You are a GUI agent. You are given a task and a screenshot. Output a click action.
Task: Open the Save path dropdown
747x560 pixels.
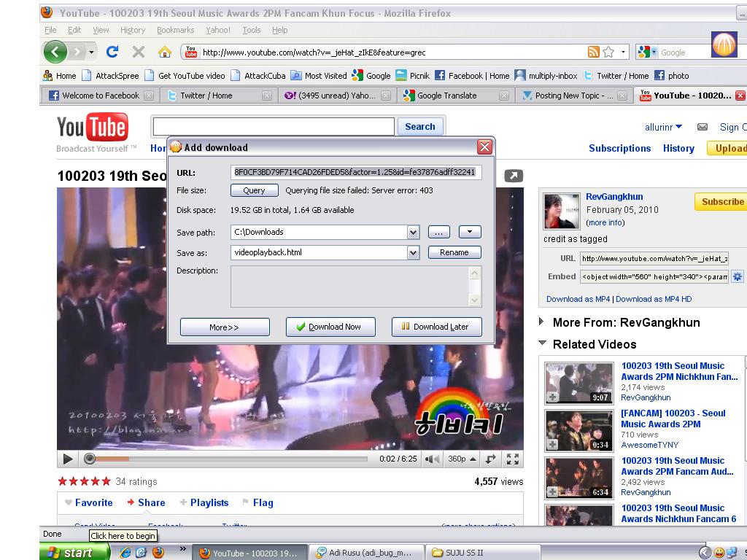(x=413, y=232)
